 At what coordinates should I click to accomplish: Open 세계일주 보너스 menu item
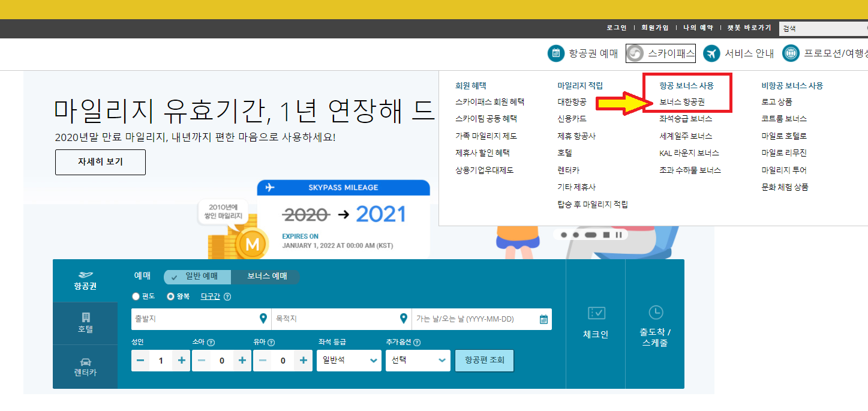tap(686, 136)
